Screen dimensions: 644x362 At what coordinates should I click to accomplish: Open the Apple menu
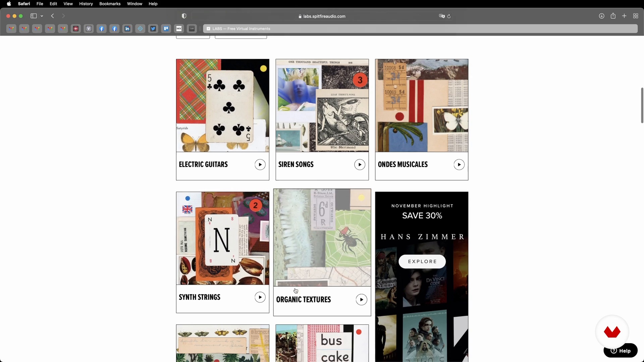(9, 4)
